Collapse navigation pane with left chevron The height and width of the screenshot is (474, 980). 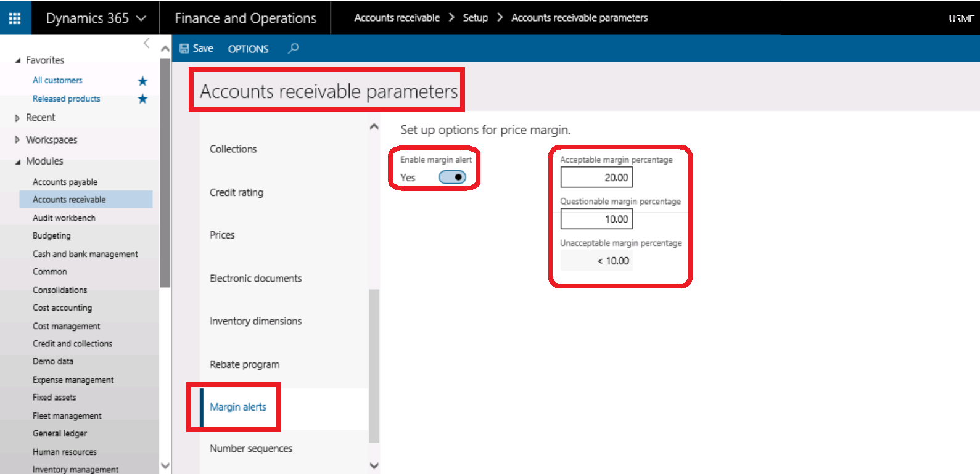[146, 43]
